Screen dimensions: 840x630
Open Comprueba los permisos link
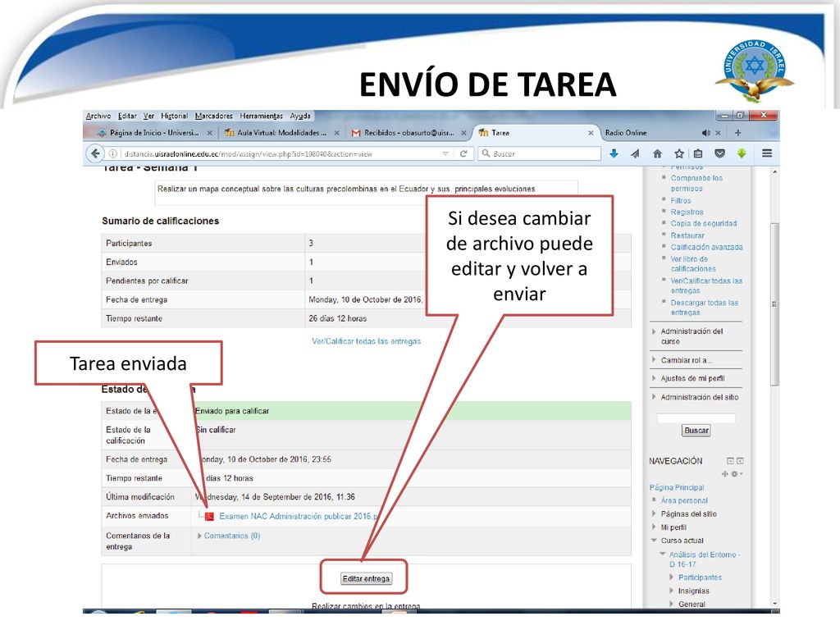696,183
